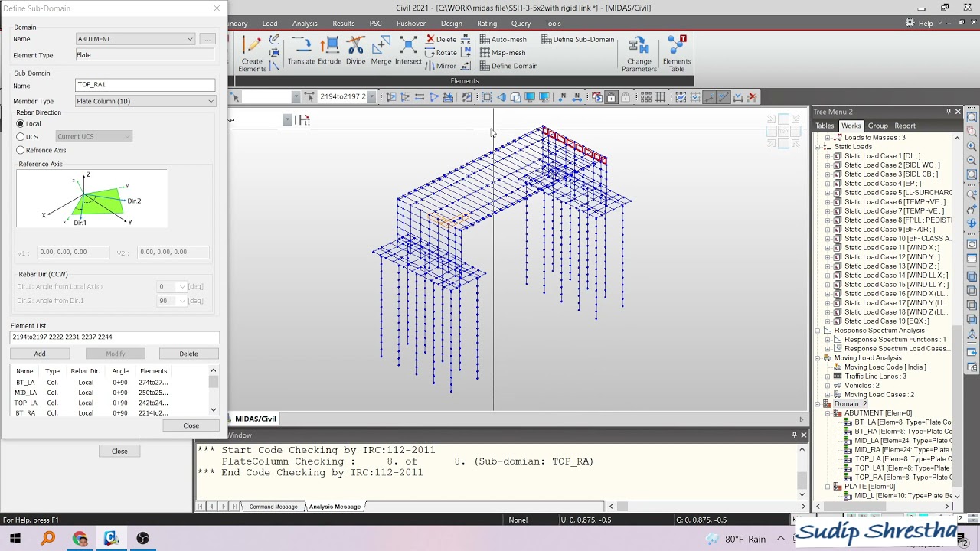Click the zoom in icon on the right toolbar
980x551 pixels.
pos(972,145)
